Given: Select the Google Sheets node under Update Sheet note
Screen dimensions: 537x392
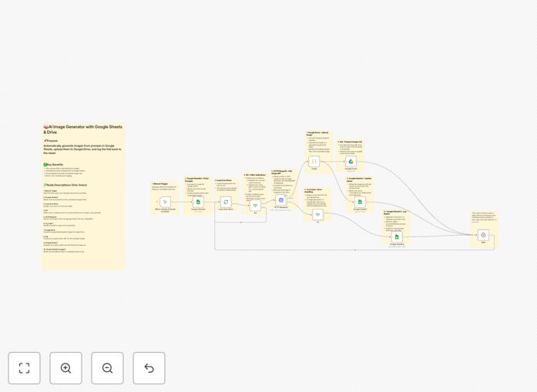Looking at the screenshot, I should tap(360, 202).
